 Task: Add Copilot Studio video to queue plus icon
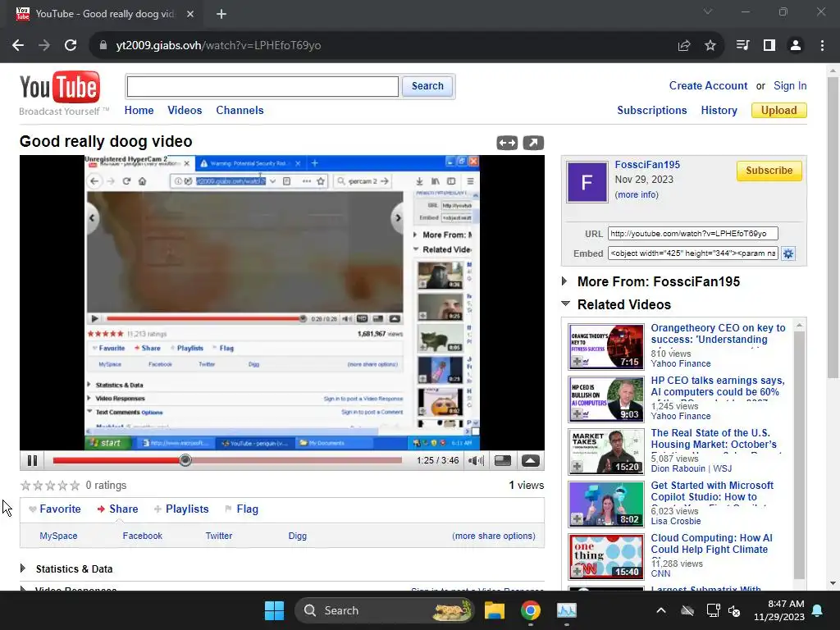[577, 519]
